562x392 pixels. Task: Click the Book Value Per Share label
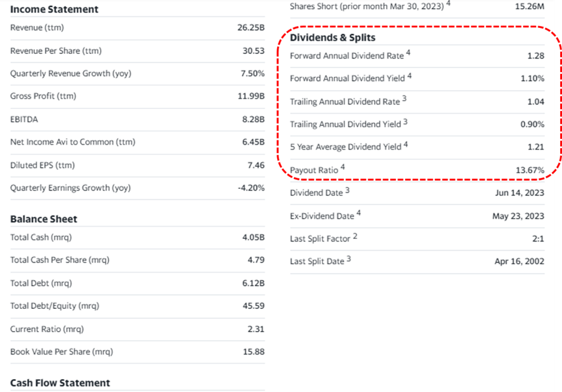click(62, 352)
